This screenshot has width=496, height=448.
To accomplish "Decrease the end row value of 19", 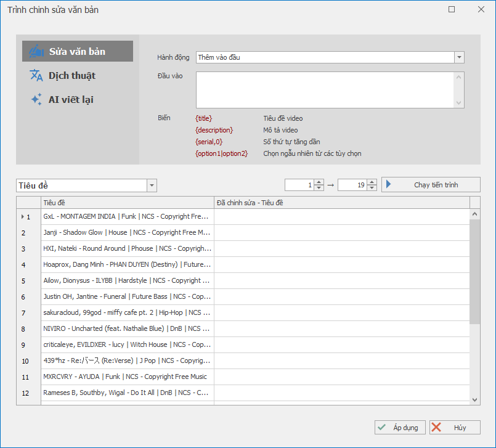I will click(x=372, y=188).
